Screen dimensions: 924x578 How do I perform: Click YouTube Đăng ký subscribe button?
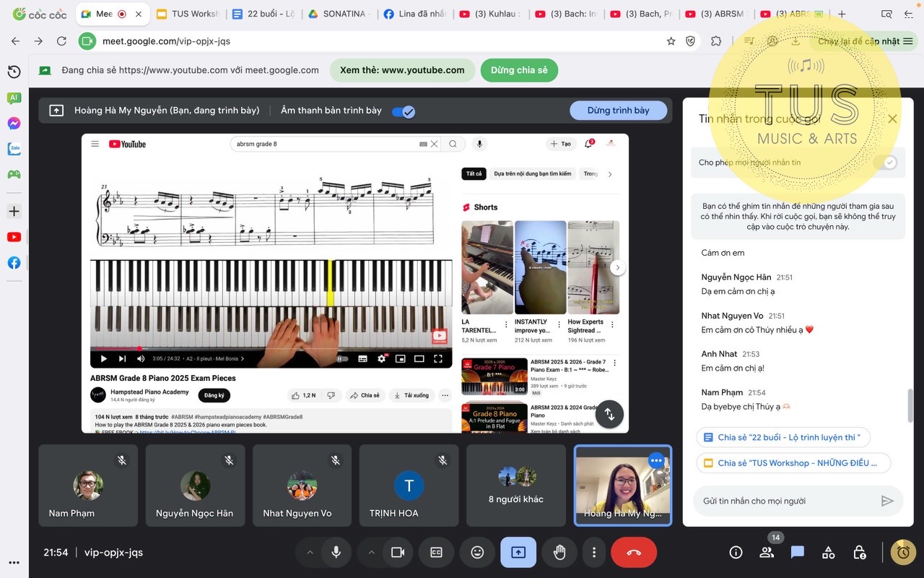[x=214, y=395]
